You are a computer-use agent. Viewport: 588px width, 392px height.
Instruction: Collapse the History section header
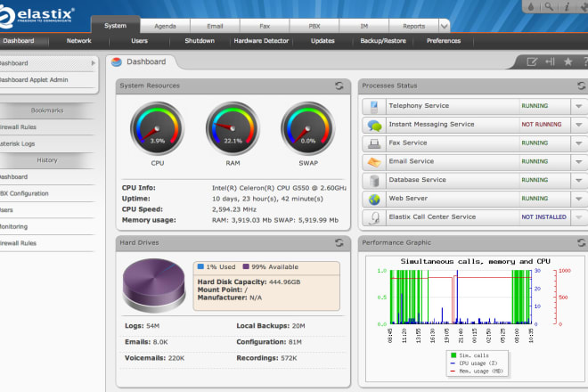pyautogui.click(x=47, y=160)
